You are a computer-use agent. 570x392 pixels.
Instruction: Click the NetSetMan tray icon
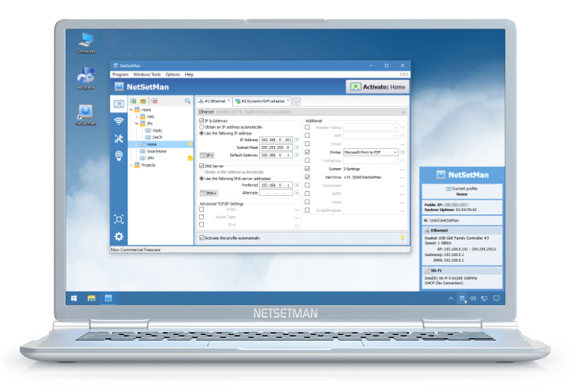pyautogui.click(x=462, y=298)
